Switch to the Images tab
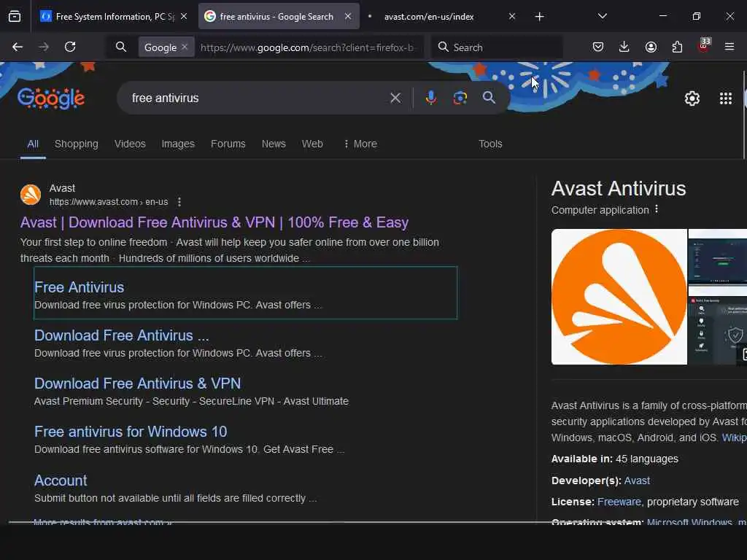Viewport: 747px width, 560px height. [x=178, y=144]
